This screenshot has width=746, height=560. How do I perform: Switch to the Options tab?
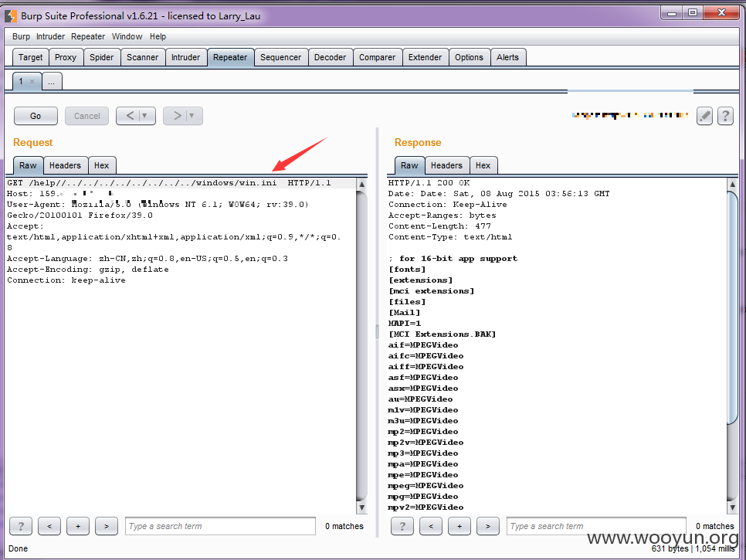(x=469, y=57)
